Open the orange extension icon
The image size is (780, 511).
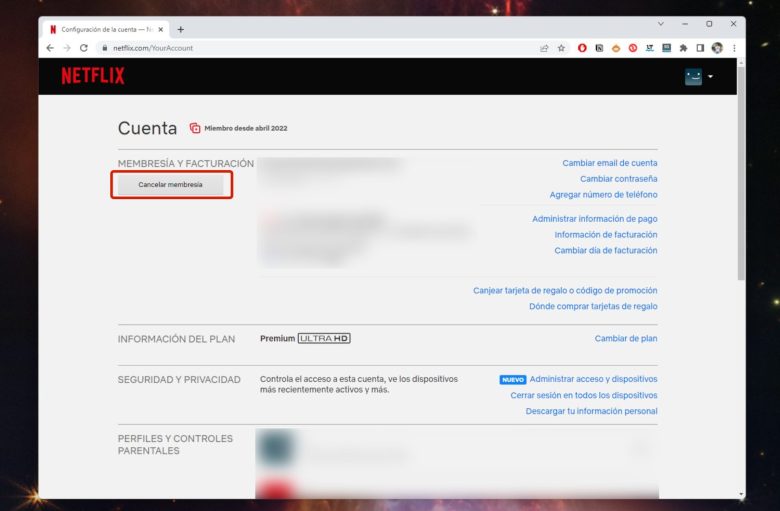point(616,48)
